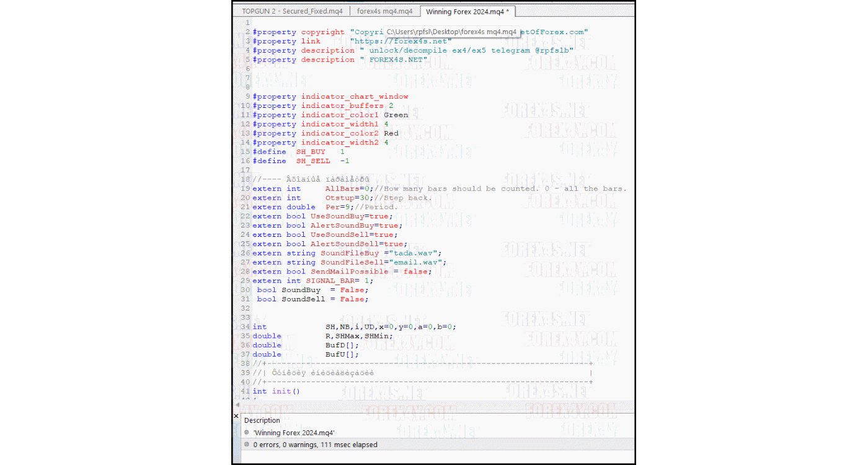This screenshot has height=465, width=868.
Task: Click the left arrow of the horizontal scrollbar
Action: (237, 406)
